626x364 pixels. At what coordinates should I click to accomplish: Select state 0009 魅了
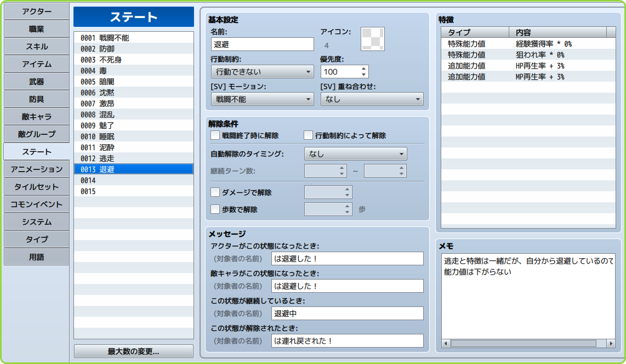(x=134, y=126)
